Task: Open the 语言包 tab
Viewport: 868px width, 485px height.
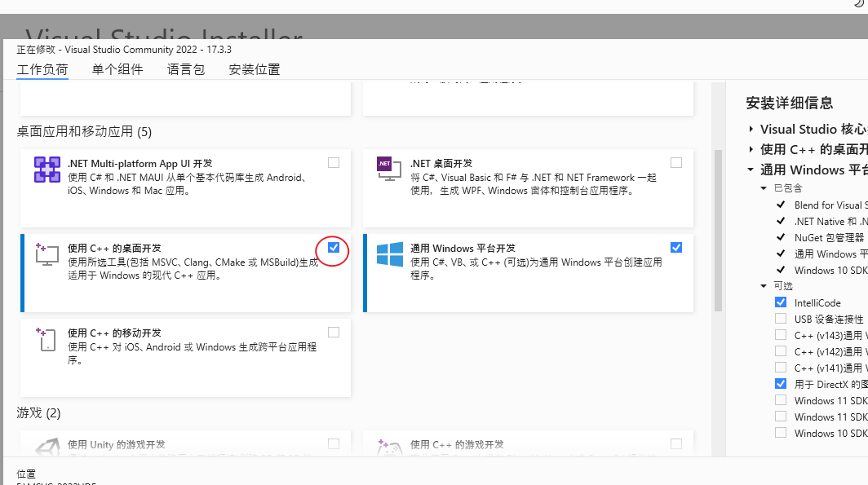Action: (186, 70)
